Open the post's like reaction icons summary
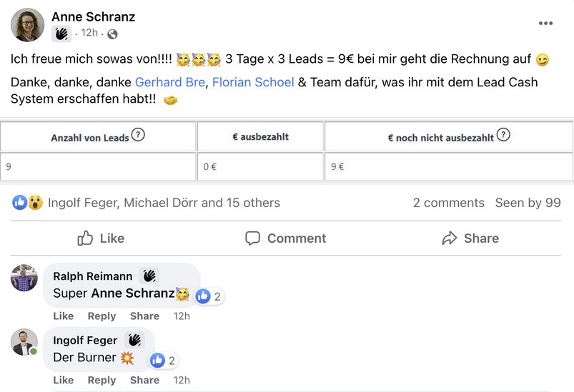The height and width of the screenshot is (392, 574). [x=27, y=203]
